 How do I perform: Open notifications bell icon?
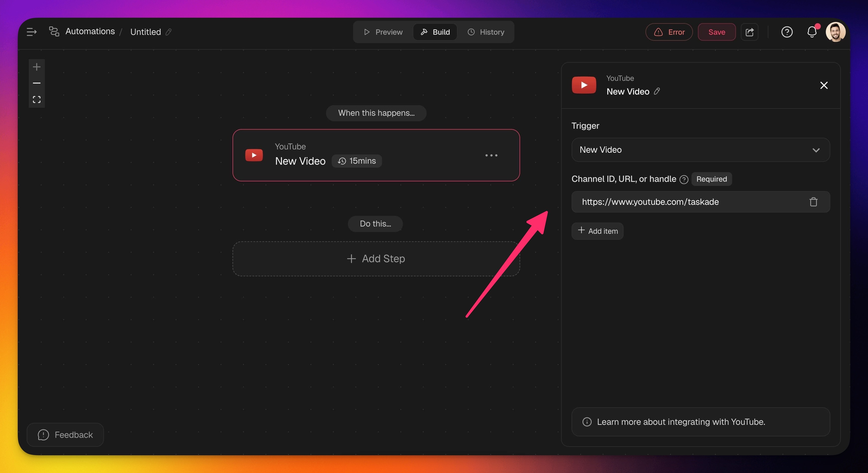(x=812, y=32)
